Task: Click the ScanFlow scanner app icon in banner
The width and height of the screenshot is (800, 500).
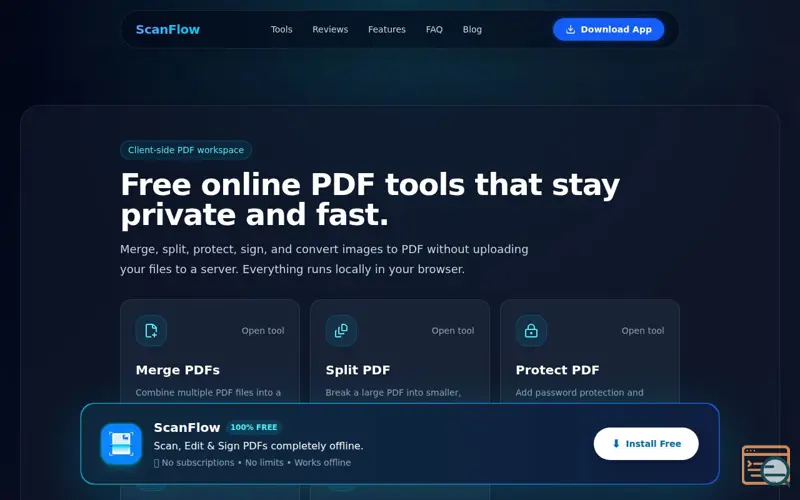Action: pyautogui.click(x=121, y=444)
